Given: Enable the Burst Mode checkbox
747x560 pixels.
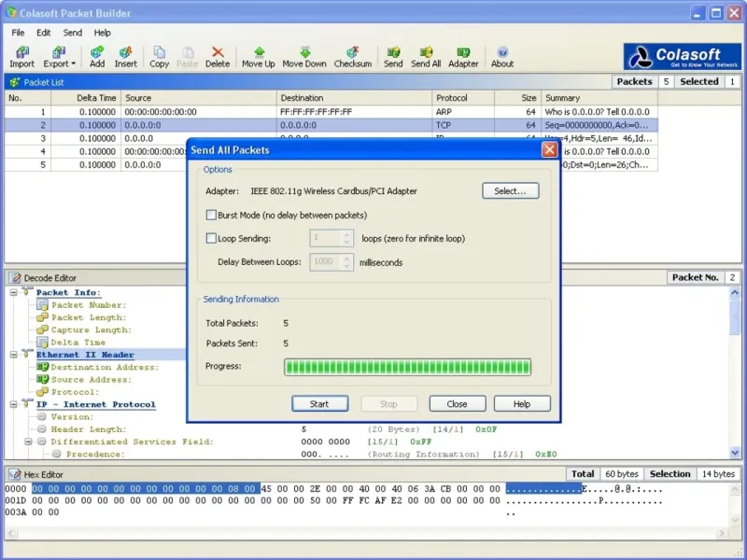Looking at the screenshot, I should click(x=211, y=215).
